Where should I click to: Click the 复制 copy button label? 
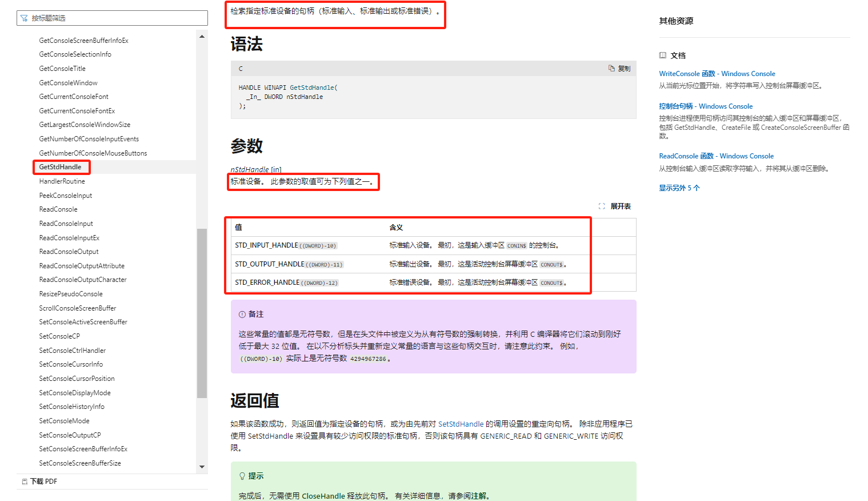624,69
